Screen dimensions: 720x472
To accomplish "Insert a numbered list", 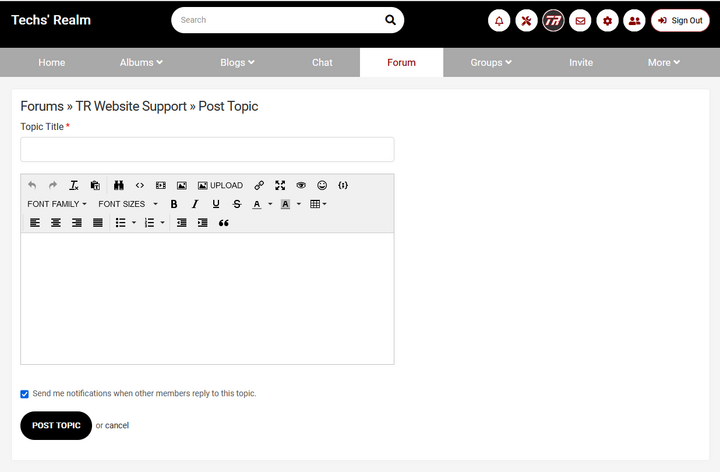I will click(149, 223).
